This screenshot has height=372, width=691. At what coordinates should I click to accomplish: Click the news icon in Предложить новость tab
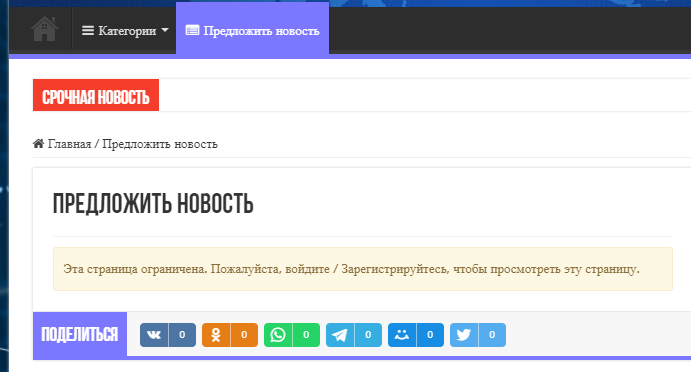192,30
